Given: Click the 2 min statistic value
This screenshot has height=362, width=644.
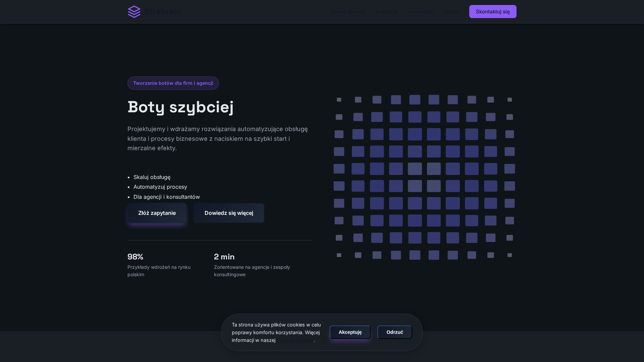Looking at the screenshot, I should click(x=224, y=257).
